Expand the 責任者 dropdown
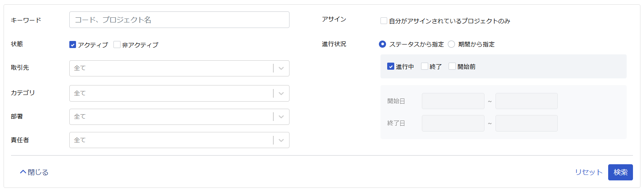 pyautogui.click(x=179, y=140)
